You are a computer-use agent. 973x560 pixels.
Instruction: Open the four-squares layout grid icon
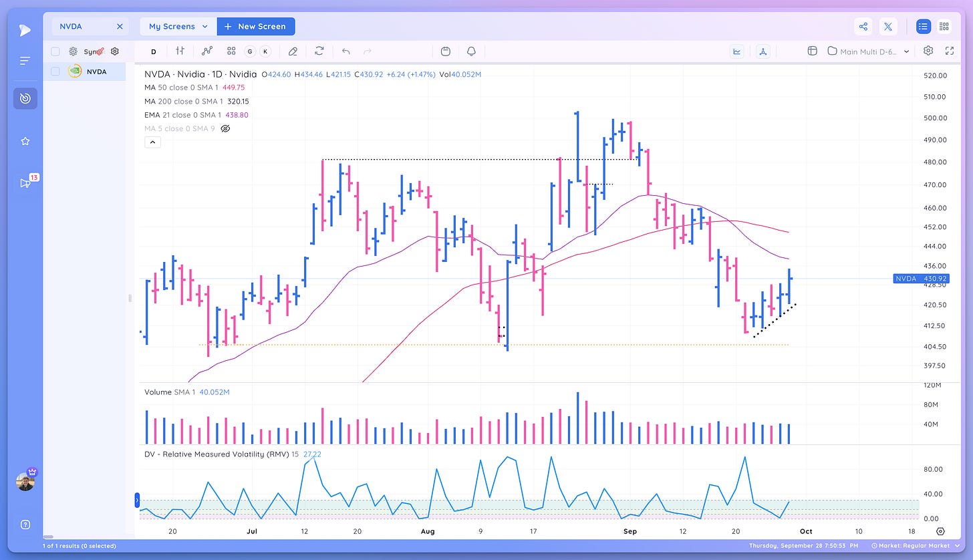pos(231,51)
